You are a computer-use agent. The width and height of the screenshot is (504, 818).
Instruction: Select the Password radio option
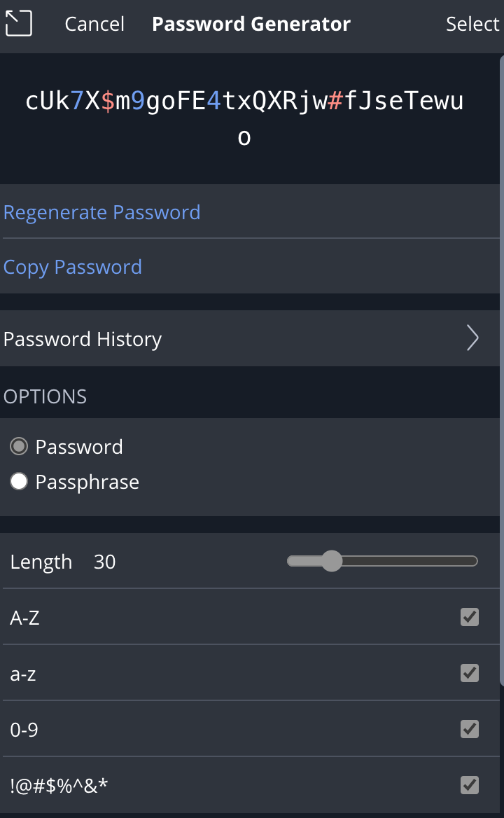pos(19,447)
